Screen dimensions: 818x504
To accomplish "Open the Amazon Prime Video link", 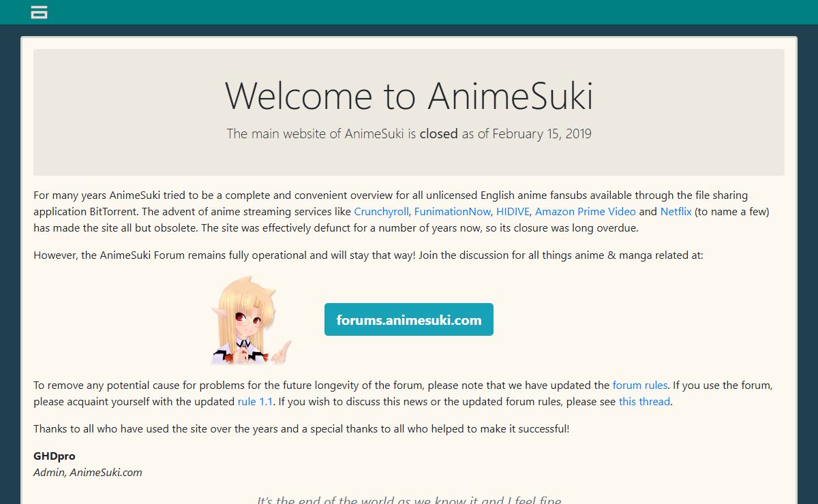I will [586, 212].
